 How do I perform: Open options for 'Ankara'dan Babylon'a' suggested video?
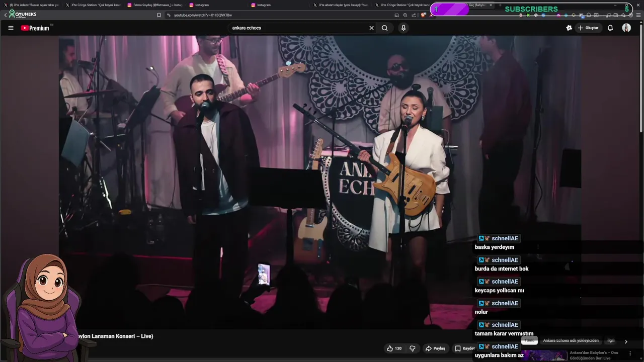[x=630, y=353]
